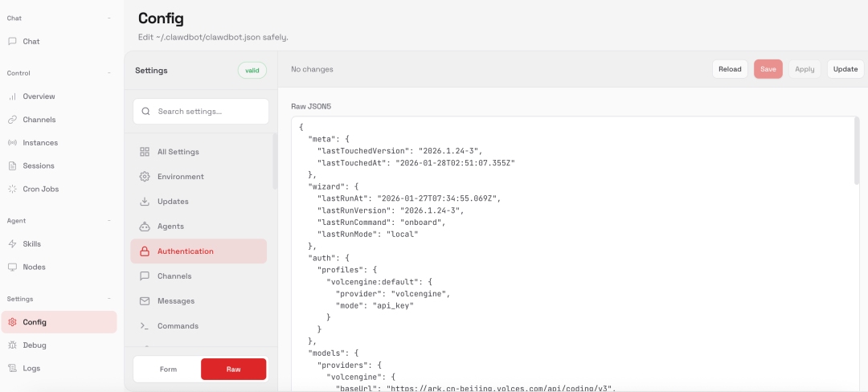The width and height of the screenshot is (868, 392).
Task: Click the Agents robot icon
Action: coord(145,227)
